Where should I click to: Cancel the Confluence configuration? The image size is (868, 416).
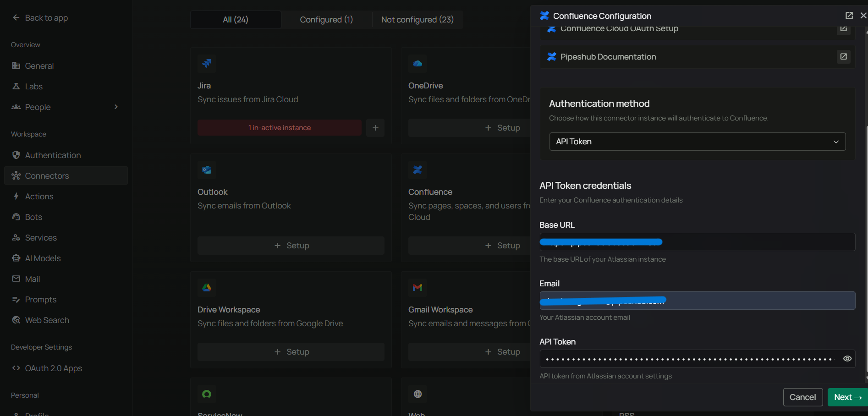point(803,397)
